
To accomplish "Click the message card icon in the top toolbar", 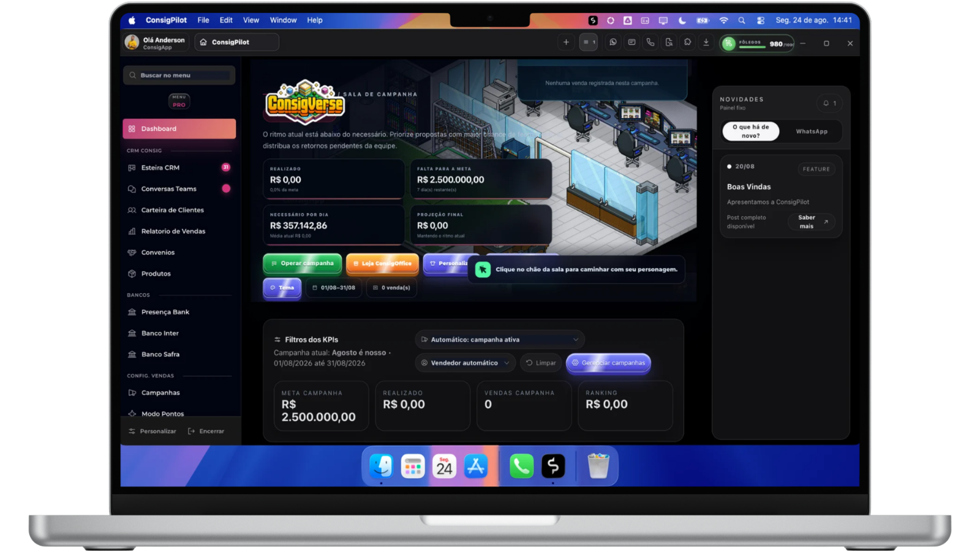I will [x=631, y=42].
